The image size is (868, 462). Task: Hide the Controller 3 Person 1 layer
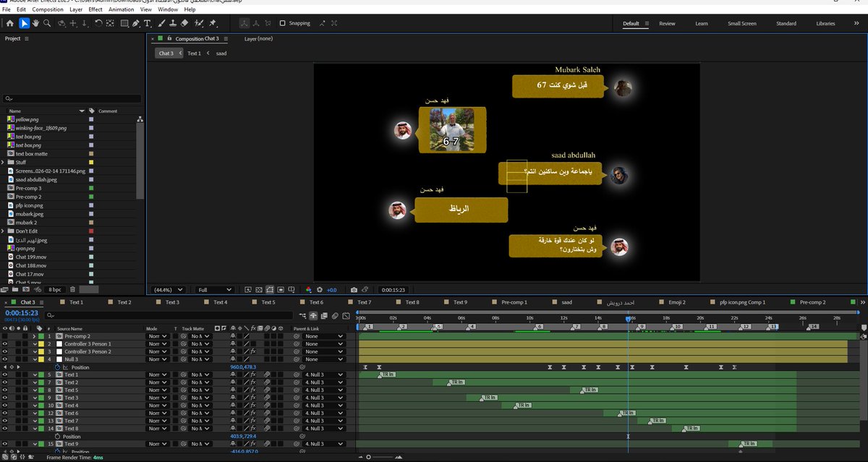(5, 344)
